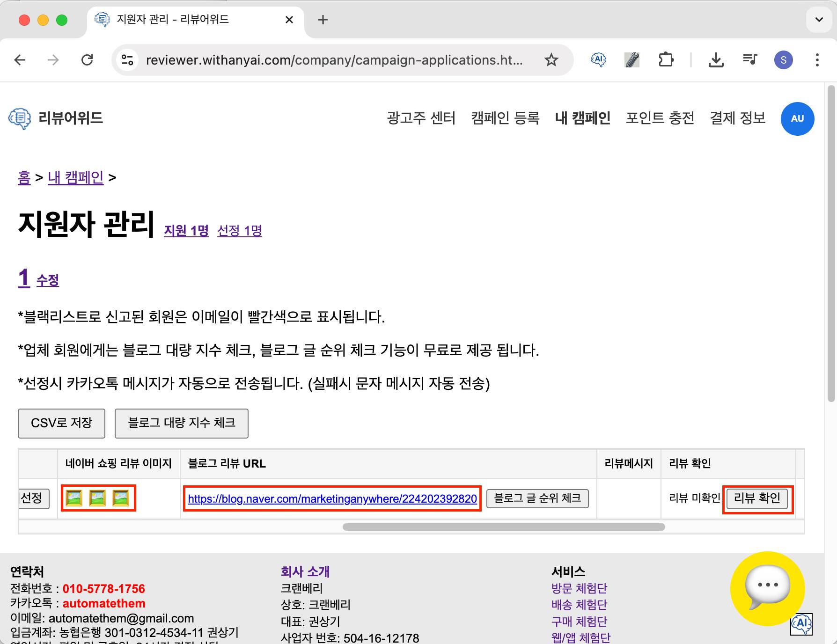Open the 캠페인 등록 menu item

pos(505,118)
